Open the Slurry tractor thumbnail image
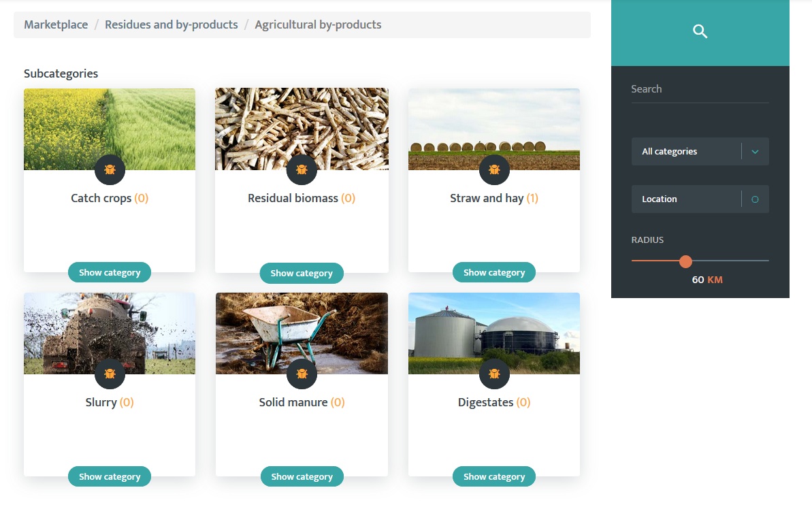 pyautogui.click(x=110, y=333)
